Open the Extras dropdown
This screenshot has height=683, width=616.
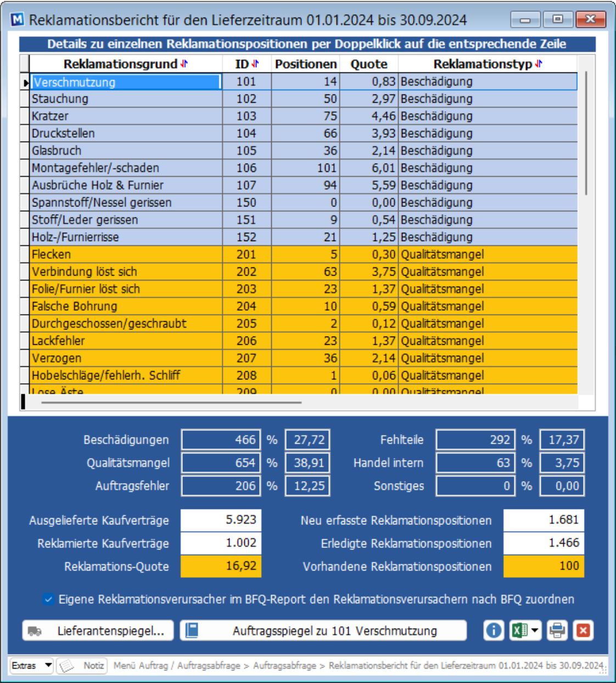point(32,665)
